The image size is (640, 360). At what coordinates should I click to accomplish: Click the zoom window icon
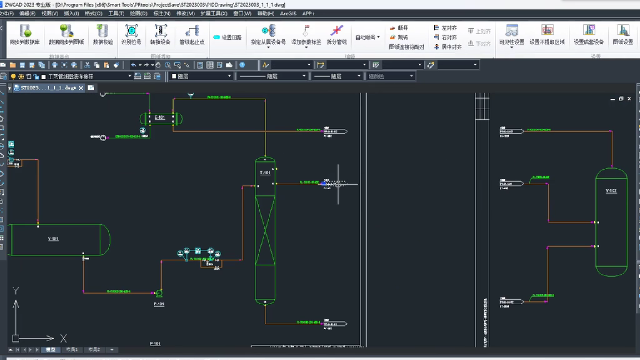pyautogui.click(x=177, y=65)
